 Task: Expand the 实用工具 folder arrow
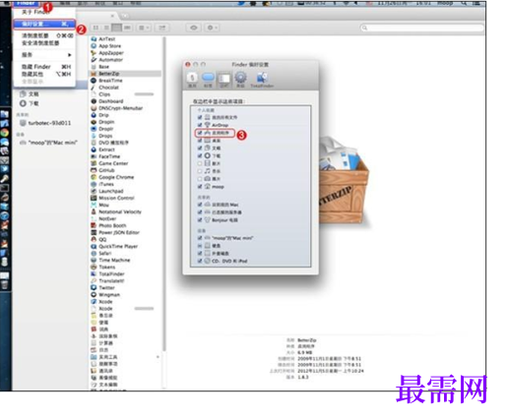pos(158,357)
